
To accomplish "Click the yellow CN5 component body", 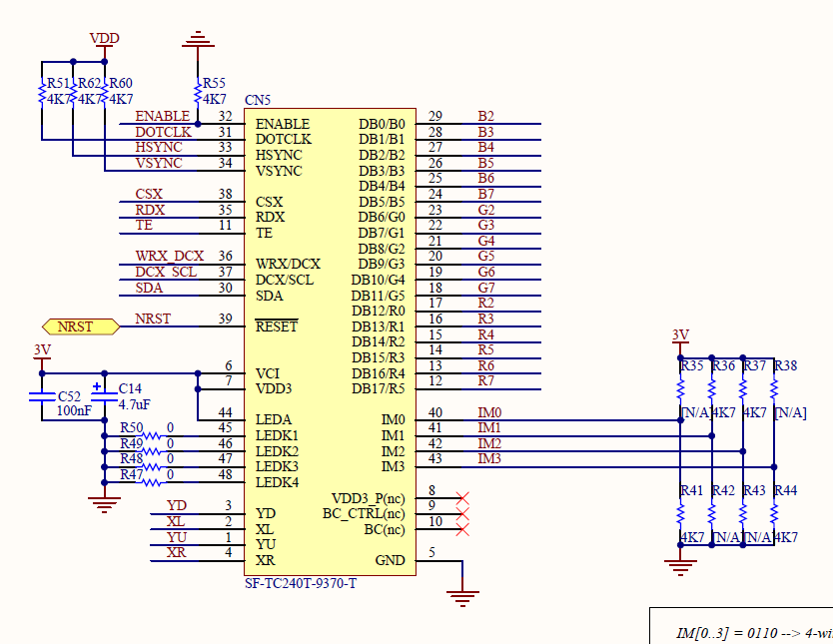I will [x=330, y=341].
